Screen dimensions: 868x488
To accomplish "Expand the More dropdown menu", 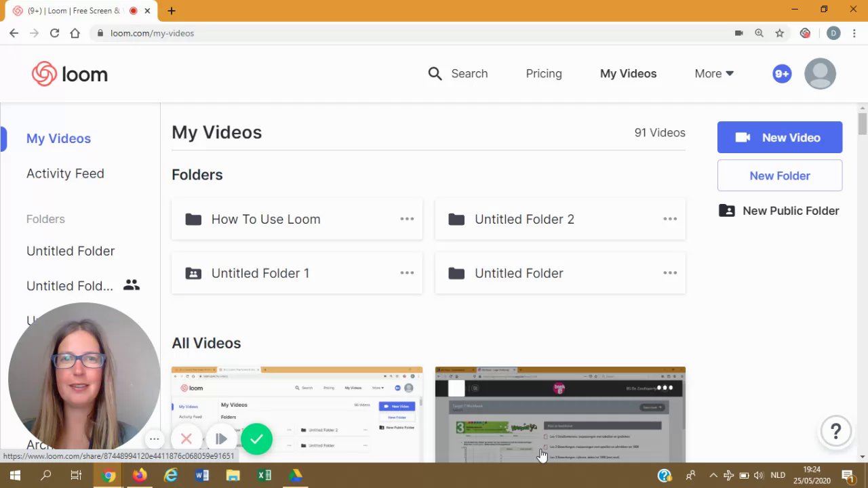I will pos(714,73).
